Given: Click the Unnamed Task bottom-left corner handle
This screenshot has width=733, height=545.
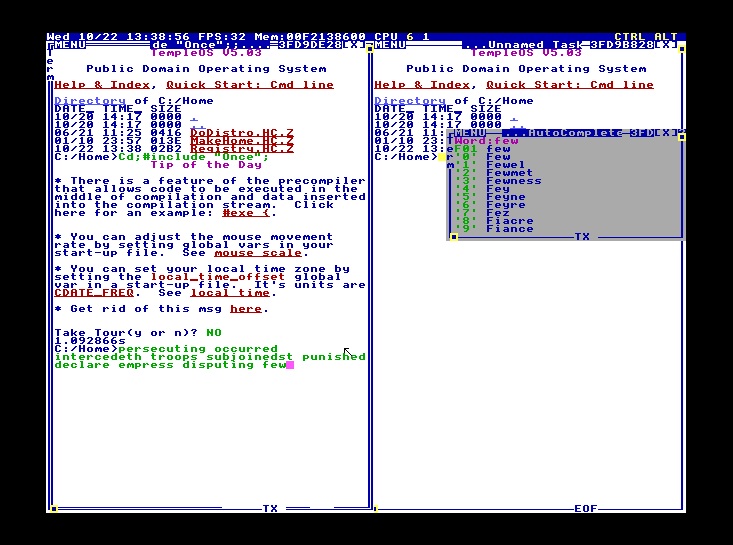Looking at the screenshot, I should [376, 509].
